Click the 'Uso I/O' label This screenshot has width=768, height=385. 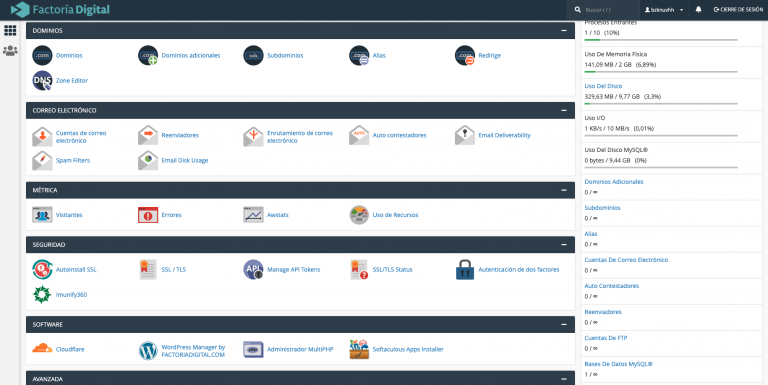595,118
